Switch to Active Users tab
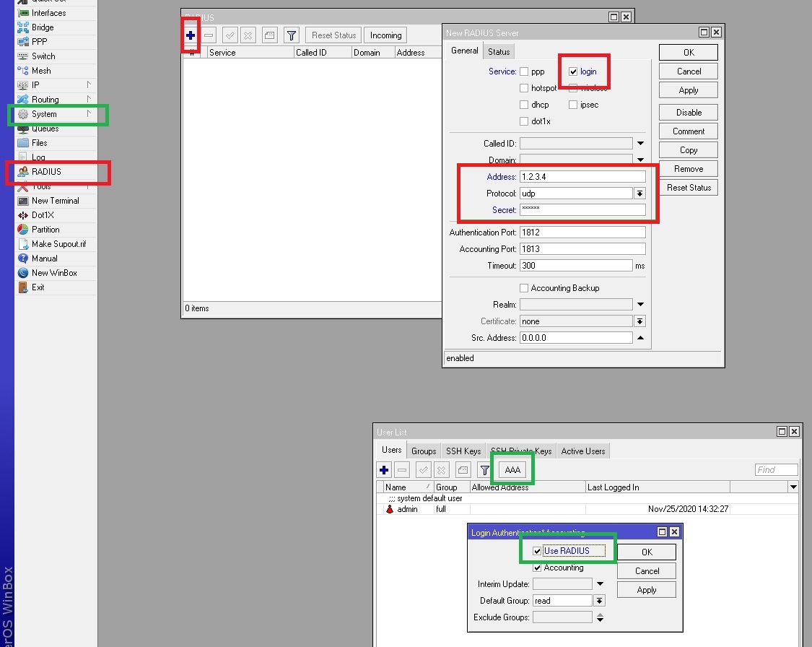Screen dimensions: 812x647 tap(583, 451)
